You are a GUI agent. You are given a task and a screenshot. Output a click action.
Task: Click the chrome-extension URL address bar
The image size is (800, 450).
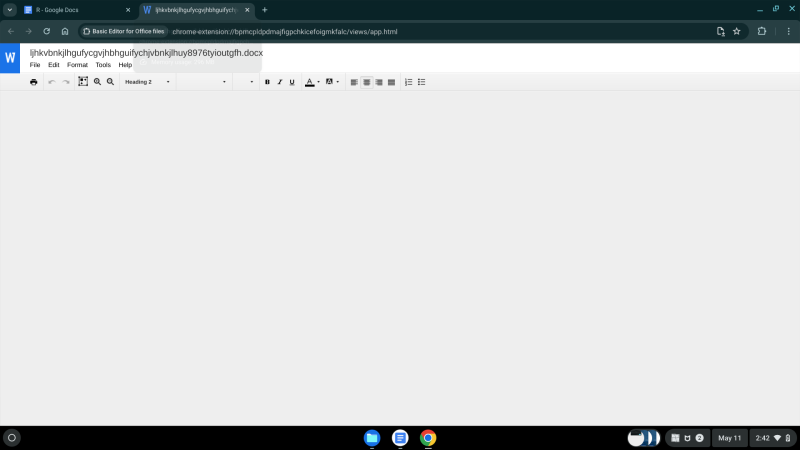coord(285,32)
